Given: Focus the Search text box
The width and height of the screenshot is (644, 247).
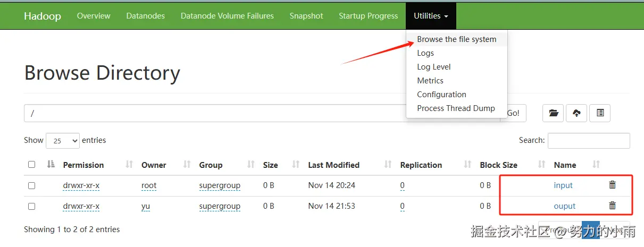Looking at the screenshot, I should (588, 141).
